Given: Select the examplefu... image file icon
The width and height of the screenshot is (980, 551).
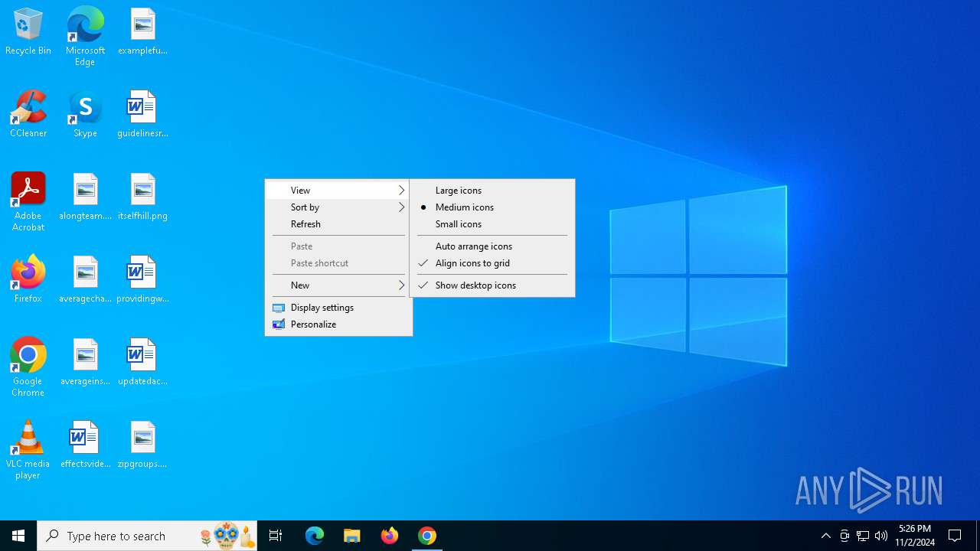Looking at the screenshot, I should [x=142, y=32].
